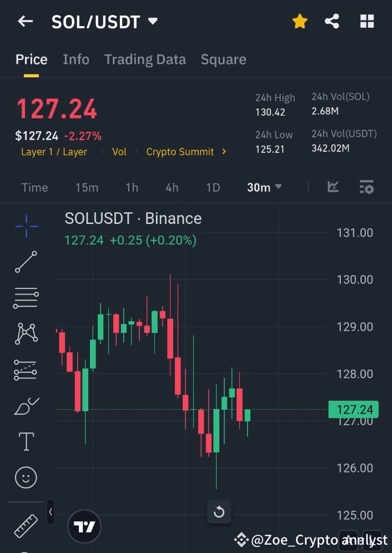Select the 1D timeframe
Image resolution: width=392 pixels, height=553 pixels.
(213, 187)
